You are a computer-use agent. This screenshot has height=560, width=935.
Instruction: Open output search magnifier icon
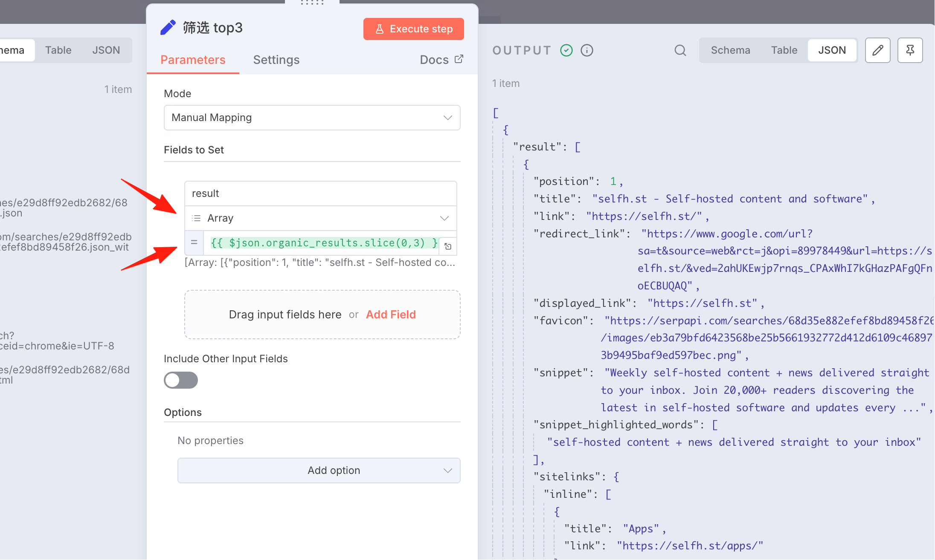point(680,50)
